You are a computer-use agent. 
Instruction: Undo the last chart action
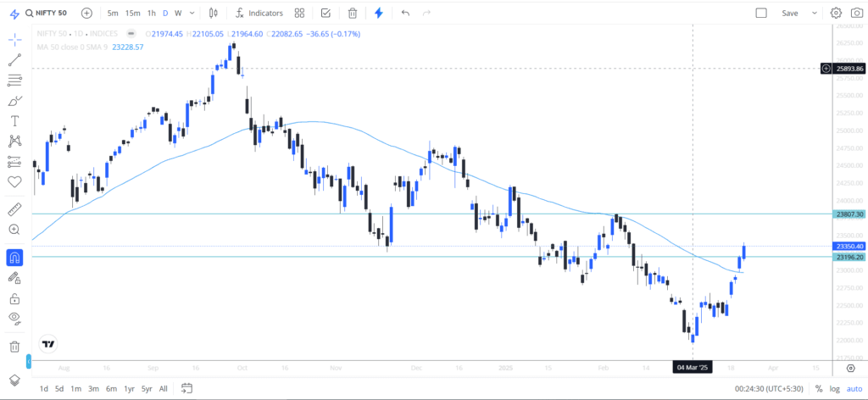(405, 13)
